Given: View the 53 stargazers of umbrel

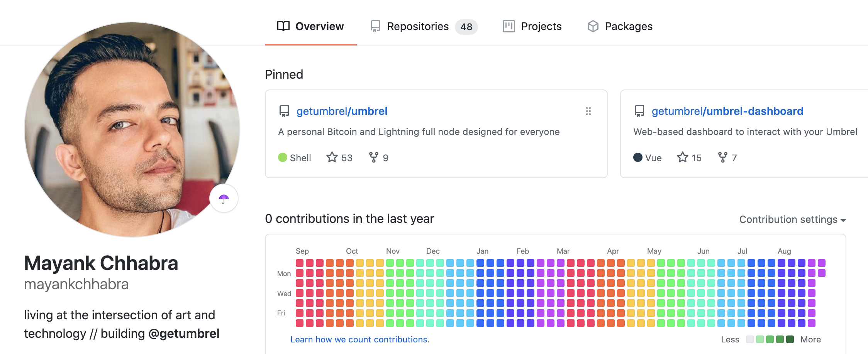Looking at the screenshot, I should click(x=339, y=158).
